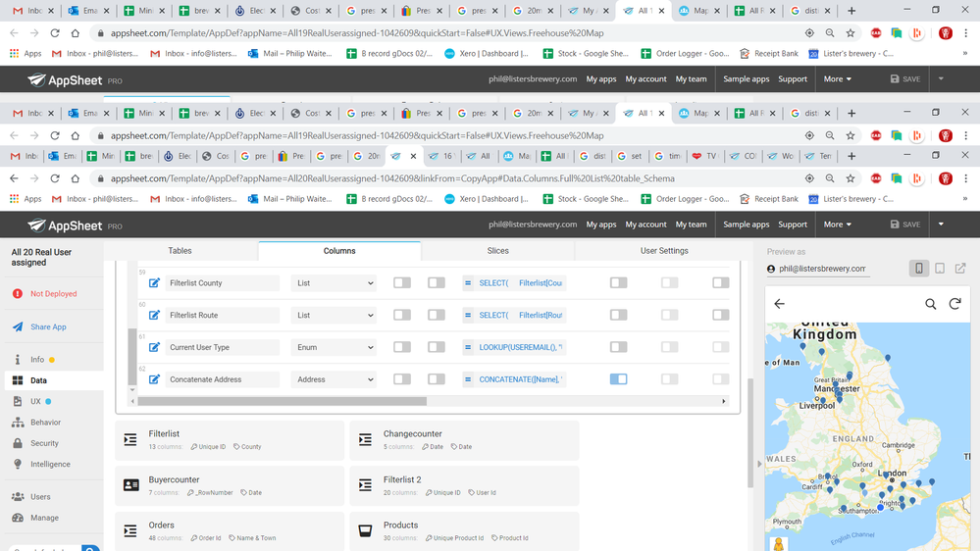
Task: Open app preview in new tab
Action: pos(960,269)
